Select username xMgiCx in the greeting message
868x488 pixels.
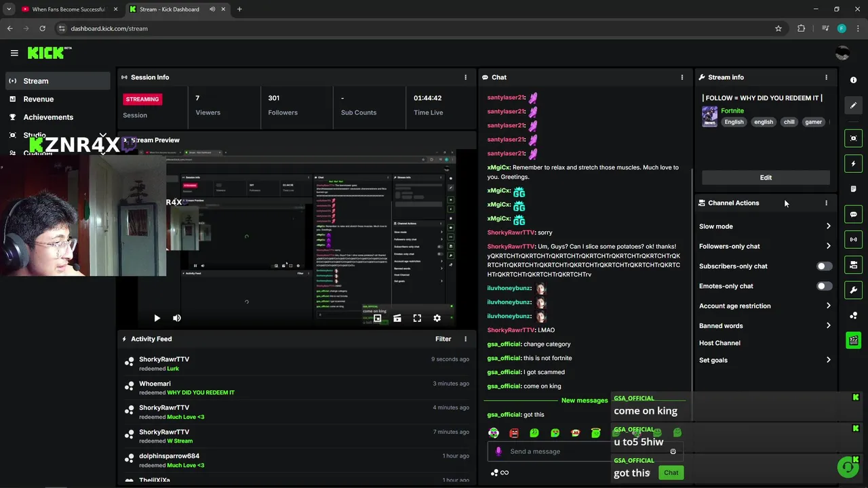tap(498, 167)
